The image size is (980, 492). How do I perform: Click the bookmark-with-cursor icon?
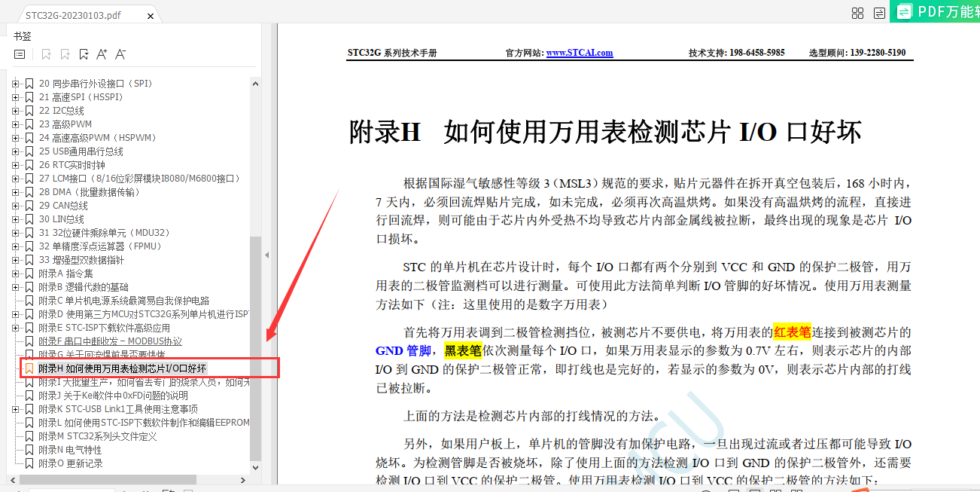[84, 54]
